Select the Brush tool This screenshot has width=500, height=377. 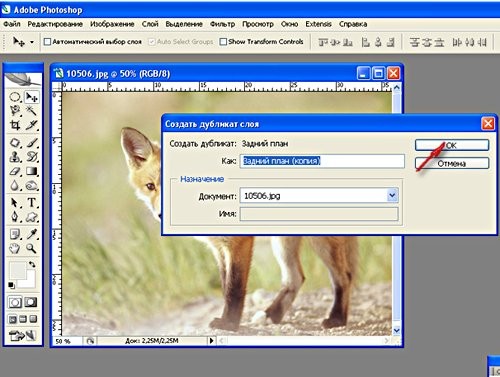point(32,143)
